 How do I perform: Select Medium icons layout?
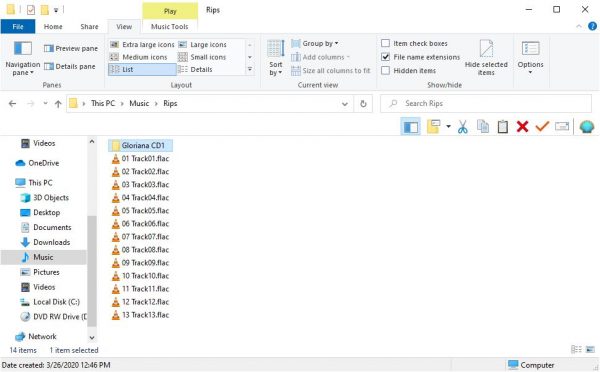click(139, 57)
